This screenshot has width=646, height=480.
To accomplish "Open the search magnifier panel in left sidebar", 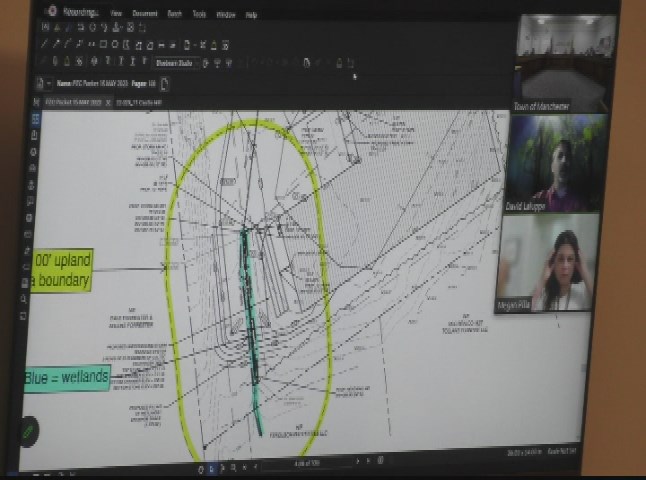I will 24,299.
